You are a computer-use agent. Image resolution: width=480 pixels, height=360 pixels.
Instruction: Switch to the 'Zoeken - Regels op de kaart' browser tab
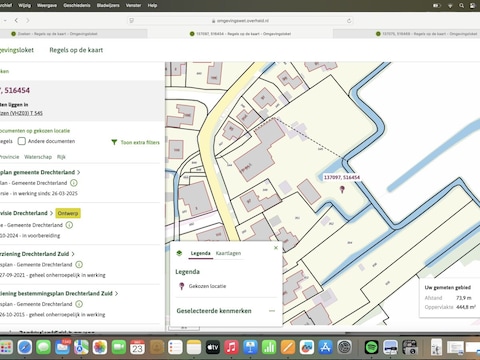(x=57, y=34)
